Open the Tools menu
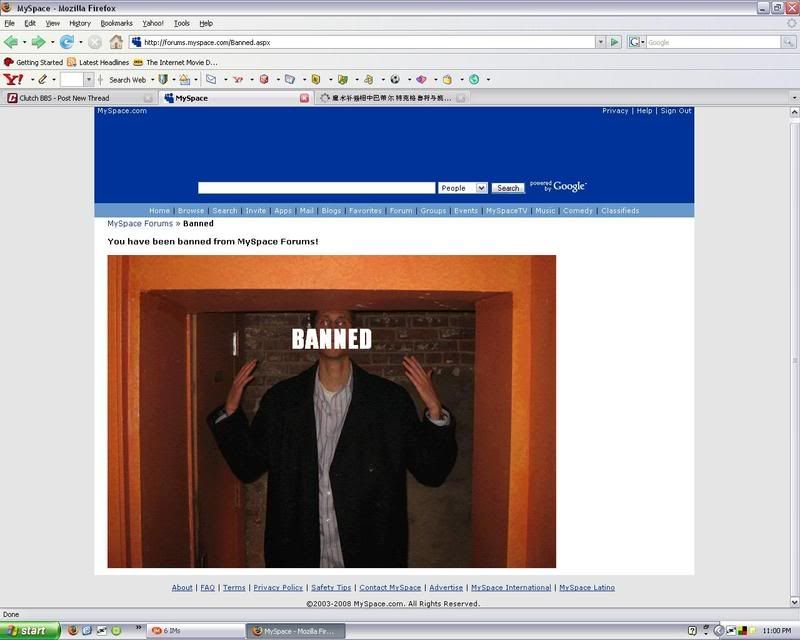800x640 pixels. point(182,23)
